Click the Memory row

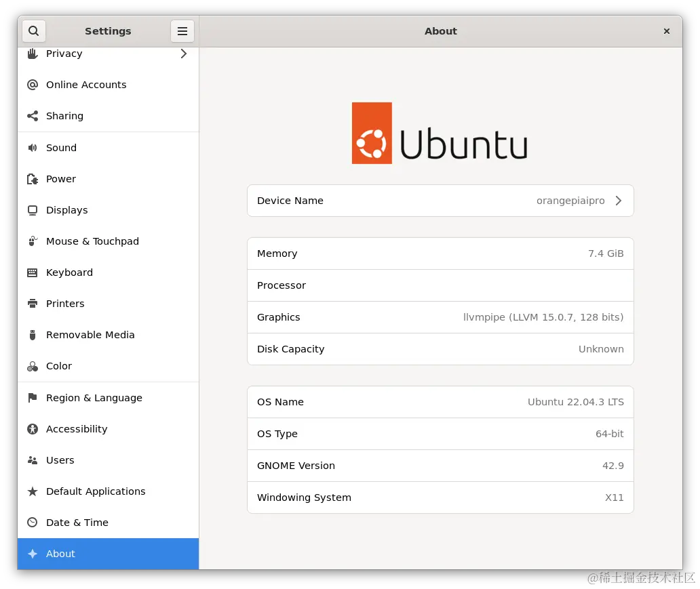440,253
